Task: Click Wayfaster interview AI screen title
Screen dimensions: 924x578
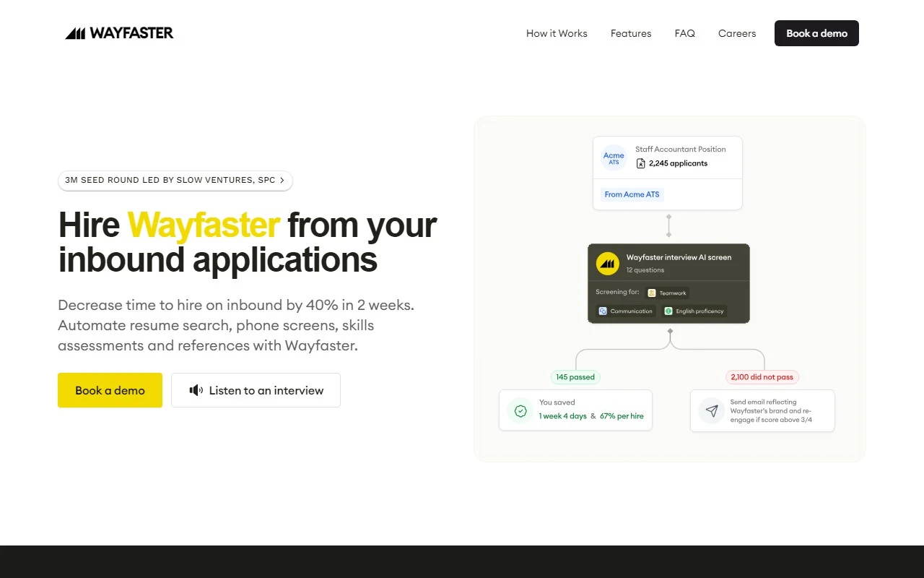Action: (x=679, y=257)
